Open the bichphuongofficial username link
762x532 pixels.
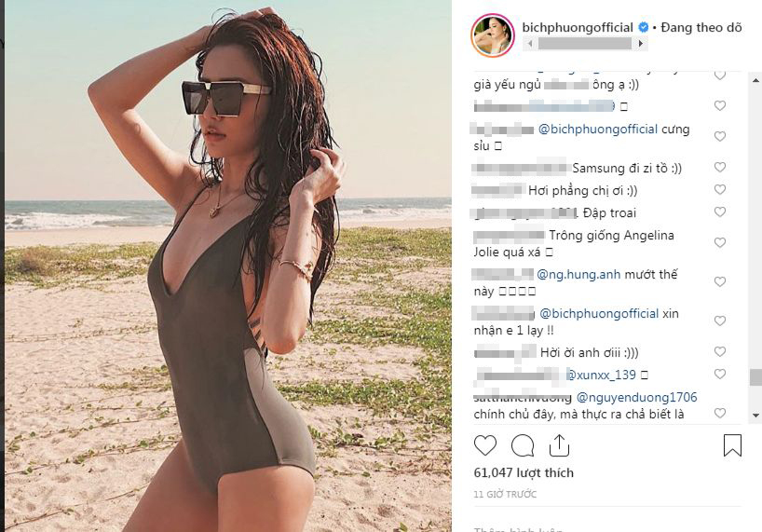coord(578,28)
